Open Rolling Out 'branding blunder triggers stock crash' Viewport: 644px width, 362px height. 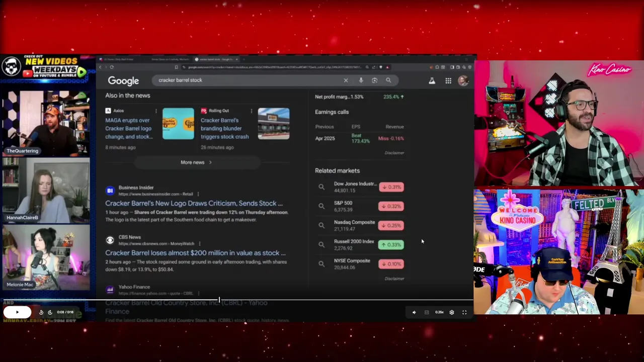pyautogui.click(x=224, y=128)
